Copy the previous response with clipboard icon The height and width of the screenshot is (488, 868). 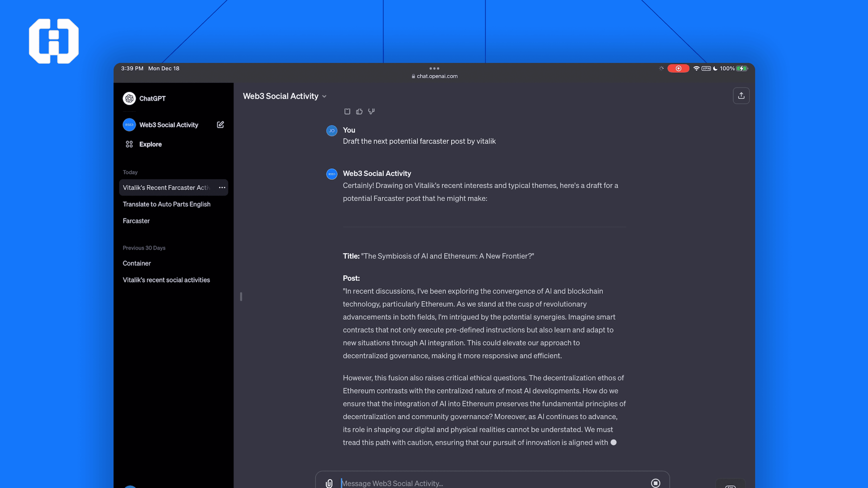(347, 111)
